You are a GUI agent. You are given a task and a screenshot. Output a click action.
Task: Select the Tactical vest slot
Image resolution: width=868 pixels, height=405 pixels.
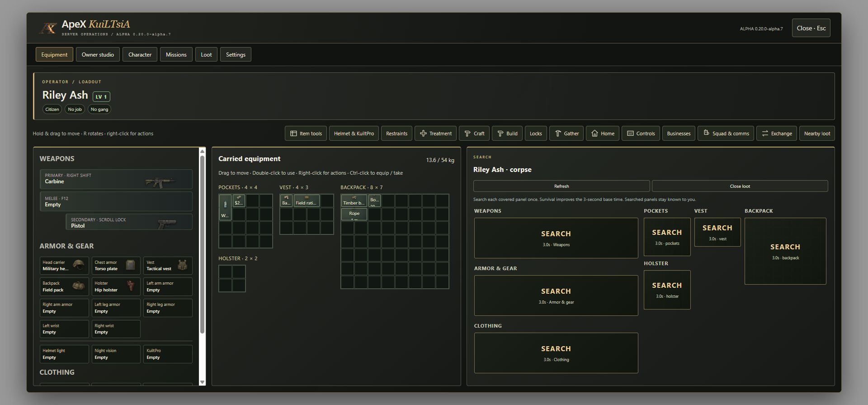click(168, 266)
